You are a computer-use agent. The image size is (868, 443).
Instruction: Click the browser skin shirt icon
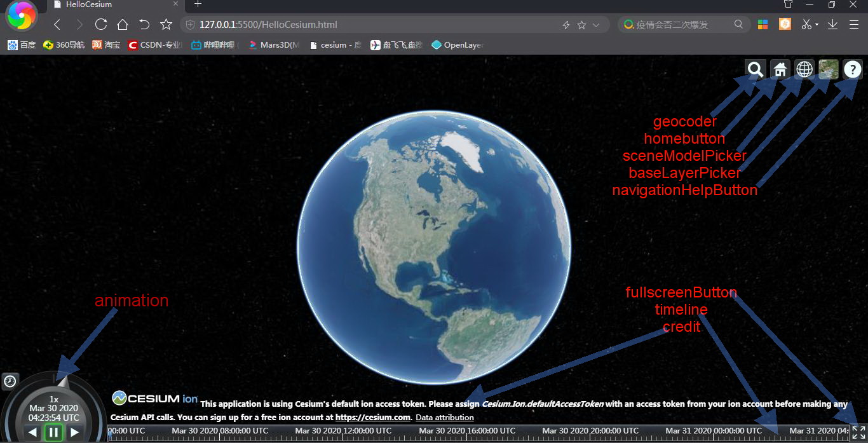(788, 4)
